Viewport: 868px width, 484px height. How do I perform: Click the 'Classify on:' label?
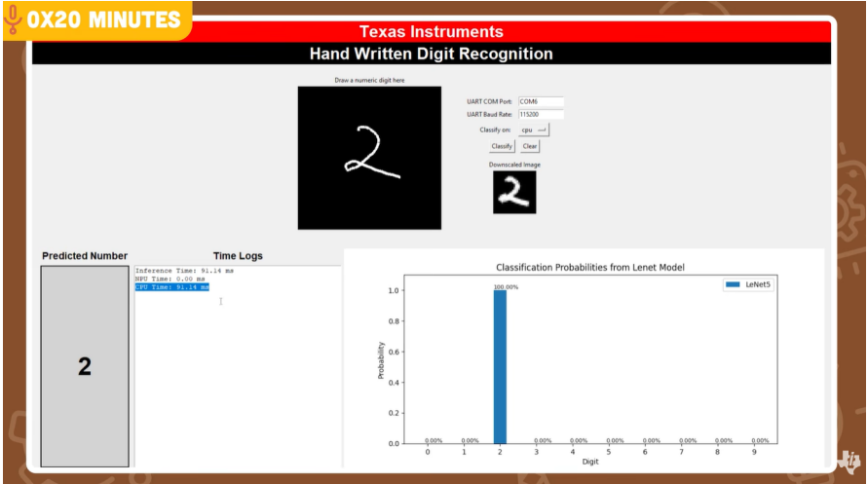[x=495, y=130]
